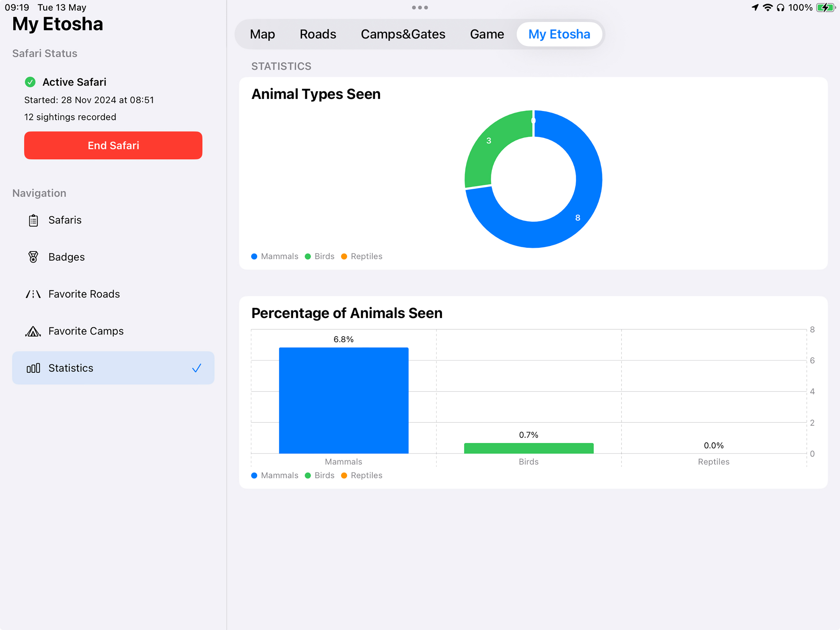
Task: Click blue Mammals swatch in donut chart legend
Action: (x=255, y=257)
